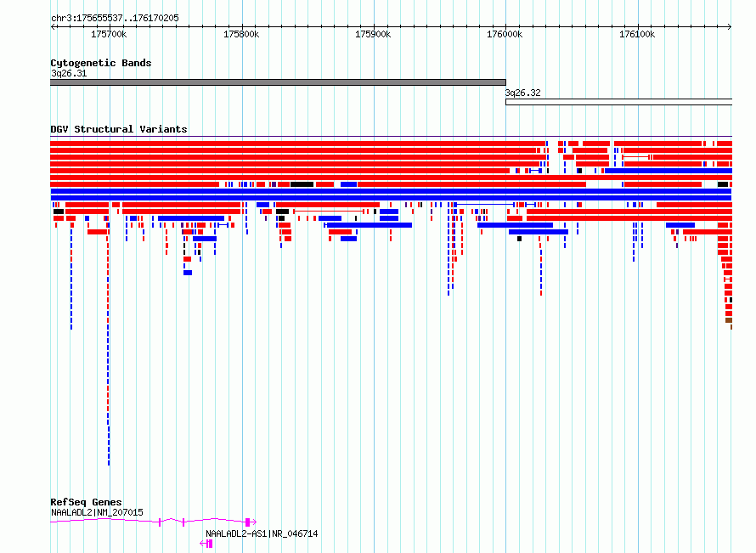Select the wide black variant block near 175840k
Screen dimensions: 756x553
(x=302, y=184)
